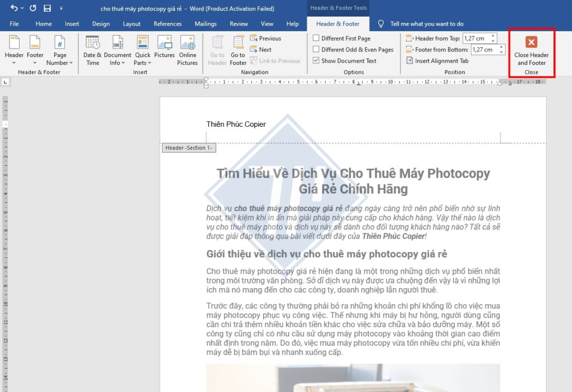Expand the Page Number dropdown chevron
The width and height of the screenshot is (572, 392).
point(71,63)
